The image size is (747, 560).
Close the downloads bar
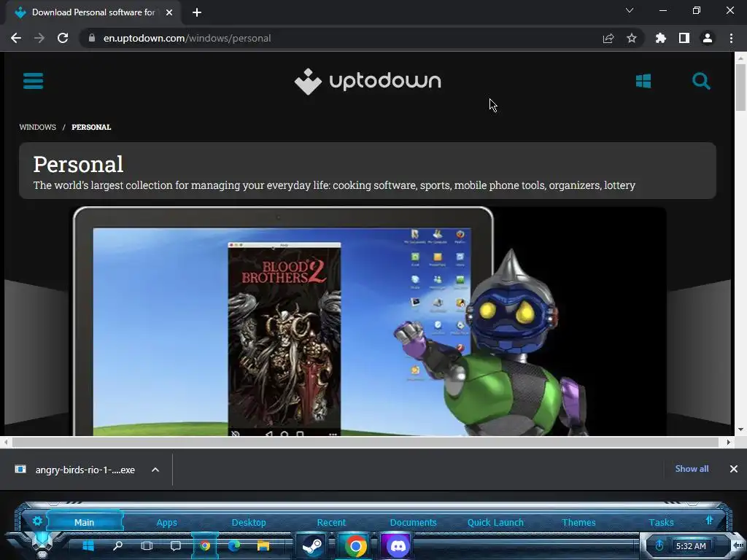734,469
